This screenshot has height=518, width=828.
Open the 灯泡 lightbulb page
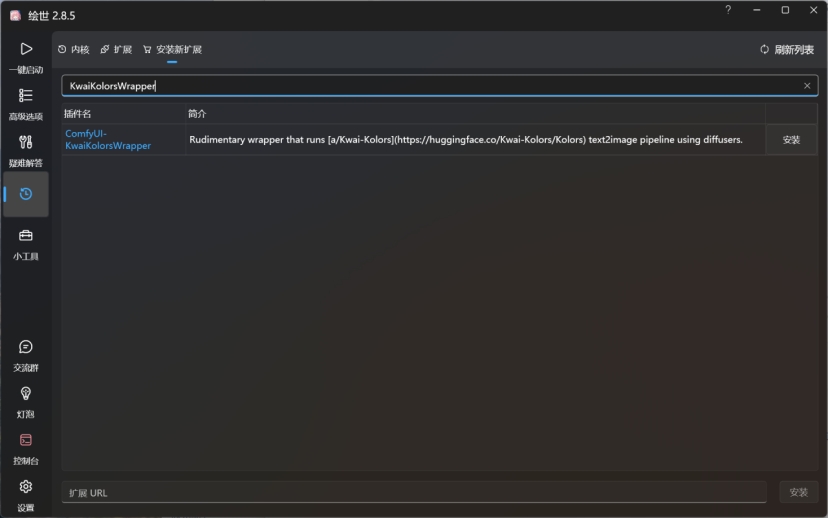pyautogui.click(x=26, y=402)
